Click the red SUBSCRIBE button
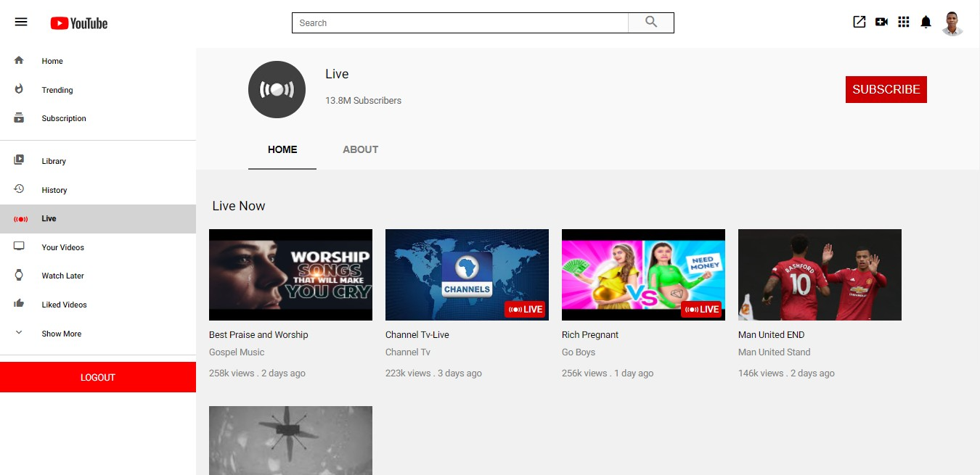The image size is (980, 475). click(x=886, y=89)
